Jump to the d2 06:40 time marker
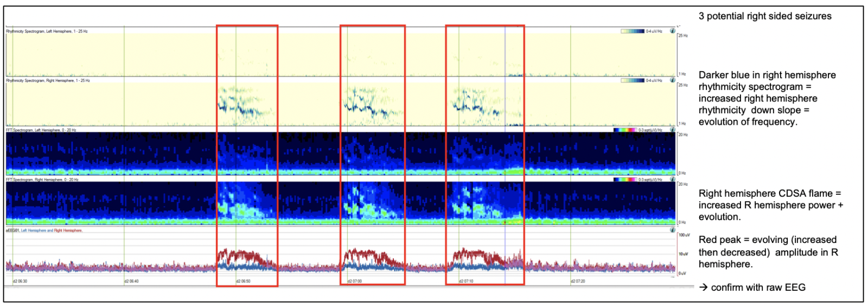 (131, 281)
